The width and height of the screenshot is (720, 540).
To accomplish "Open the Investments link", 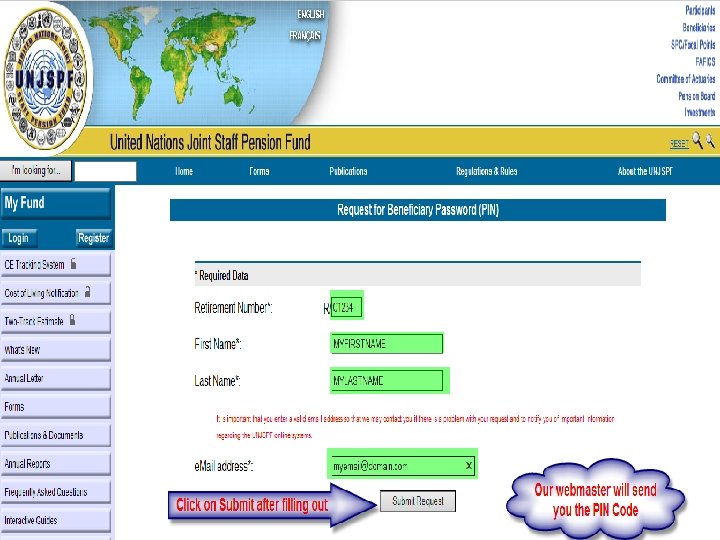I will pyautogui.click(x=699, y=112).
